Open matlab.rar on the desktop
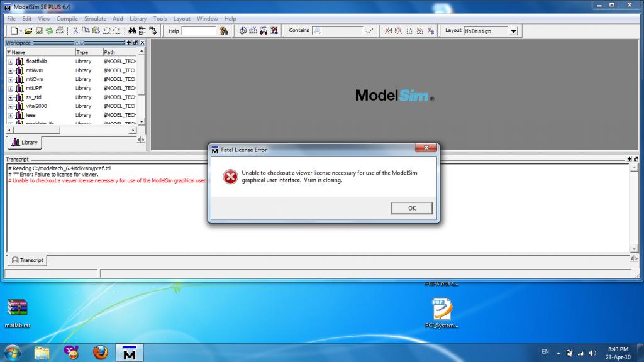 click(x=17, y=313)
